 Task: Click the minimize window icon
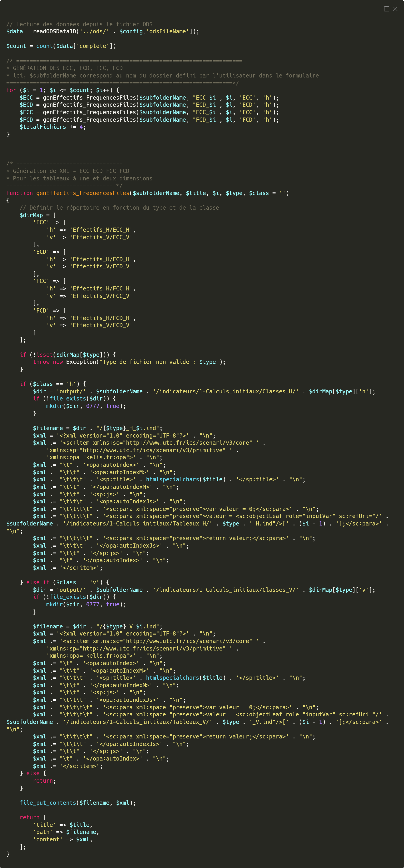pos(377,9)
